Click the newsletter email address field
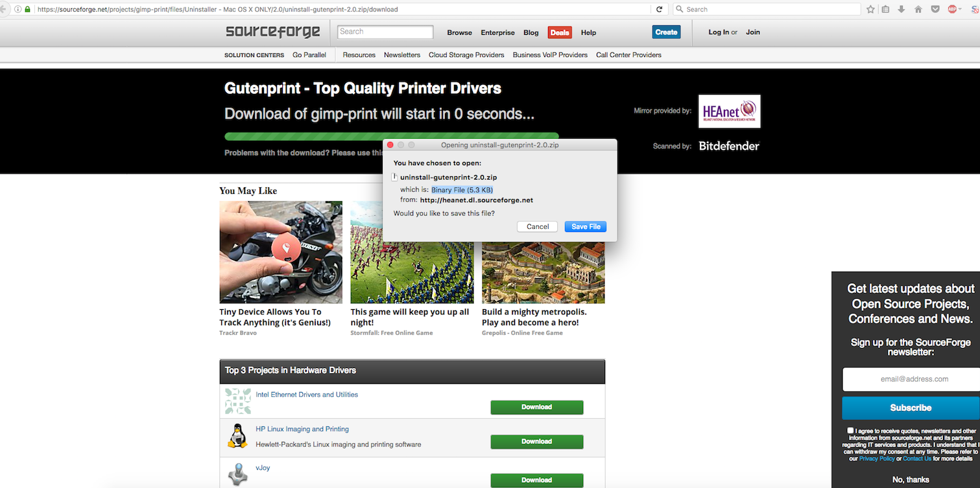The height and width of the screenshot is (488, 980). (x=911, y=379)
